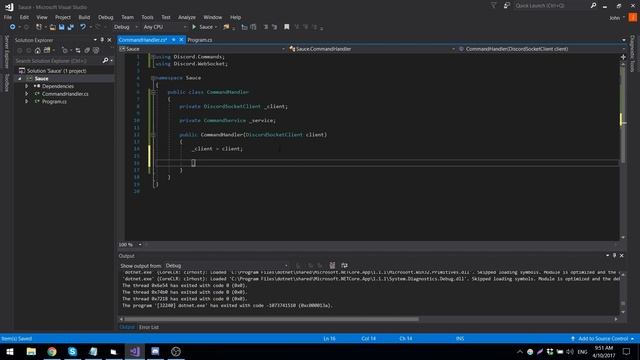Click the Navigate Backward toolbar icon

click(12, 27)
